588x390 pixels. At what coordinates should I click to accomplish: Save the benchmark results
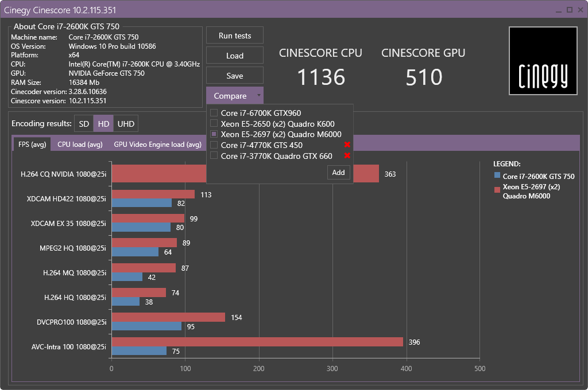point(235,76)
